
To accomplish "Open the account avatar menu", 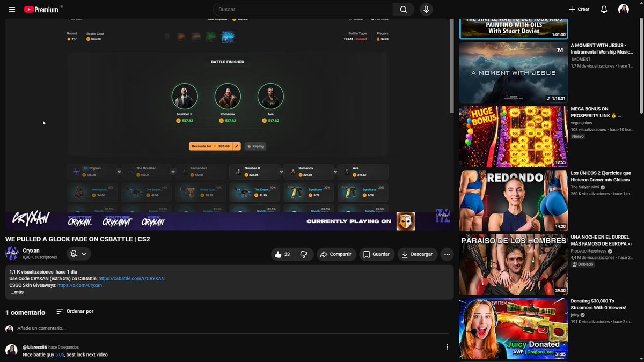I will click(624, 9).
